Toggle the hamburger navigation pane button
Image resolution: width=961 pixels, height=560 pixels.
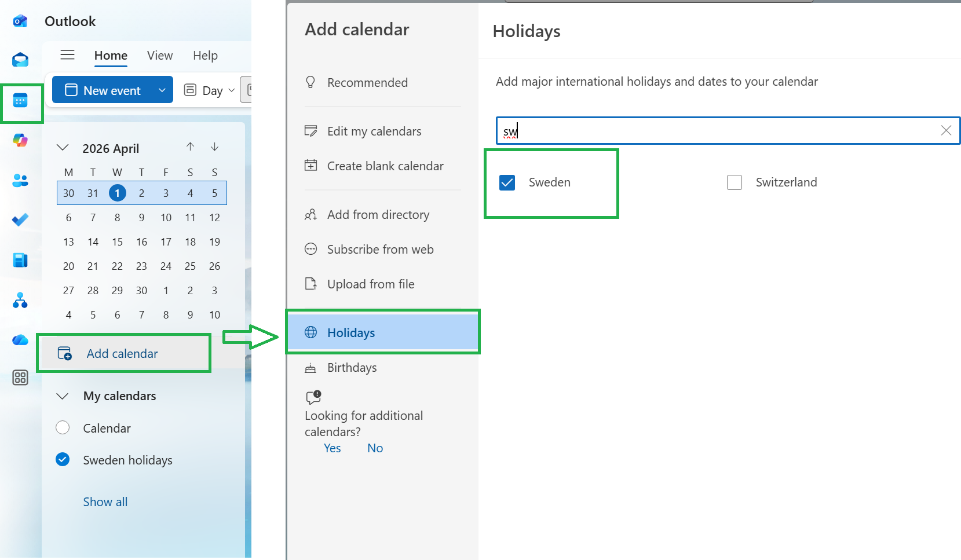click(68, 55)
